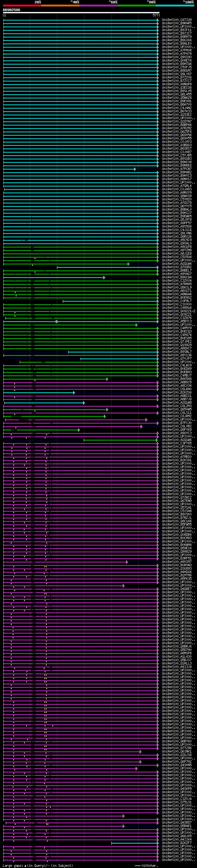Screen dimensions: 197x868
Task: Click the UniRef100_Q9SAL0 entry
Action: click(176, 243)
